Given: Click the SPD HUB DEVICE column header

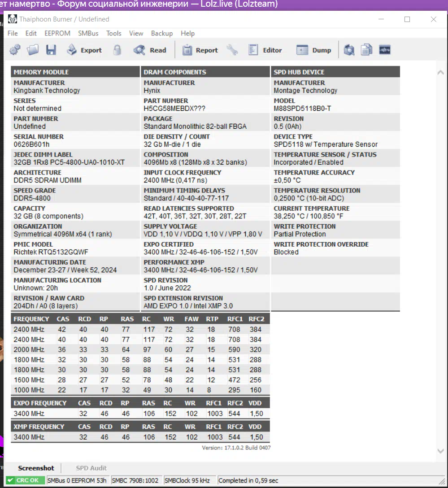Looking at the screenshot, I should coord(335,72).
